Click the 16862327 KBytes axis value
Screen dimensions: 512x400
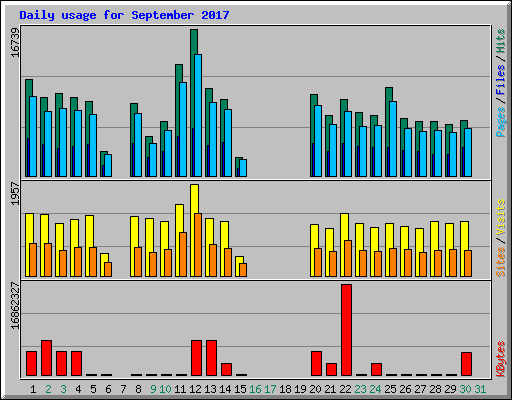click(x=15, y=305)
